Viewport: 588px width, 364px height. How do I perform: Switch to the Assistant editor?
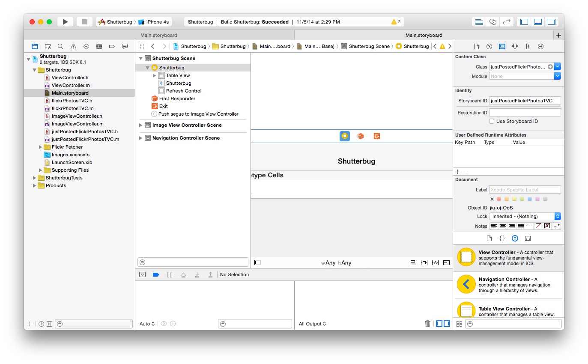493,22
